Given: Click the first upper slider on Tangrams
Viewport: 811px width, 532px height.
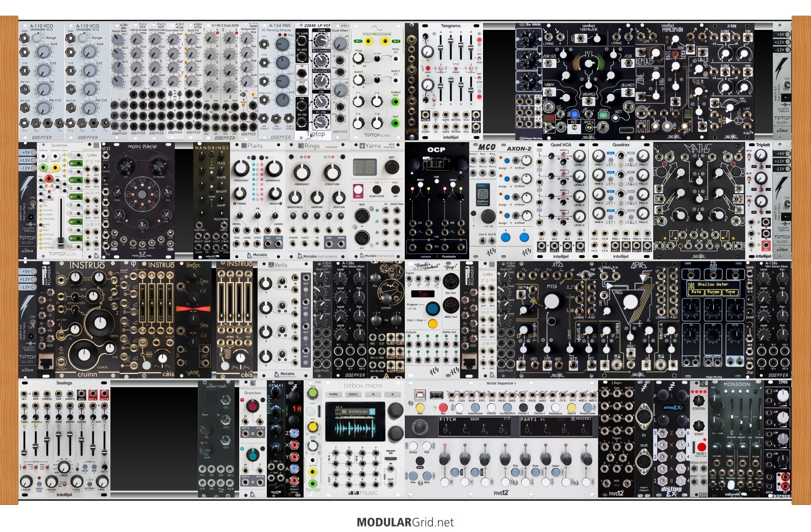Looking at the screenshot, I should click(440, 47).
